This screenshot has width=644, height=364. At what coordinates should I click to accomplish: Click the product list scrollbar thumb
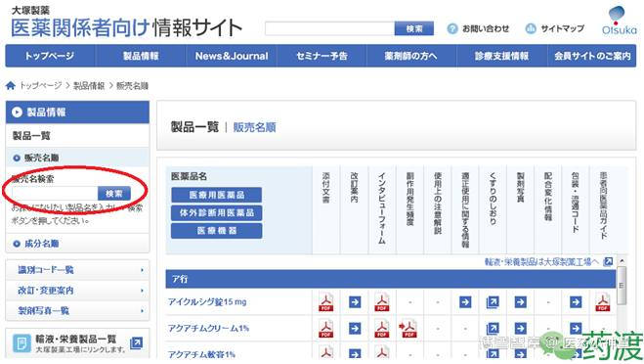click(622, 286)
